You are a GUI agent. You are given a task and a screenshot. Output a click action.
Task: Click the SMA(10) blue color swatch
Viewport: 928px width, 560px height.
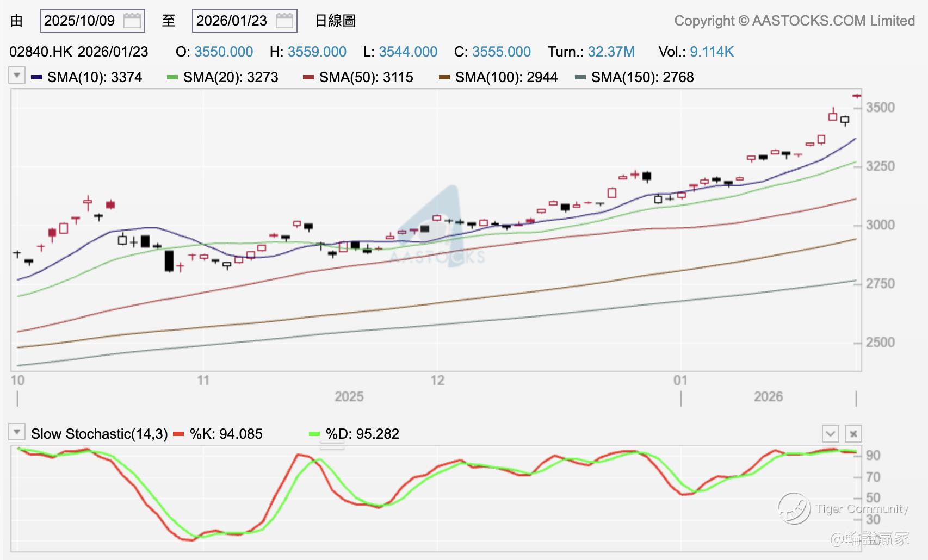click(36, 78)
